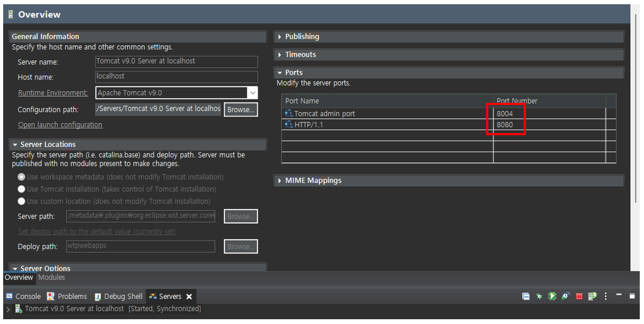Viewport: 644px width, 324px height.
Task: Click Browse next to Deploy path
Action: (241, 247)
